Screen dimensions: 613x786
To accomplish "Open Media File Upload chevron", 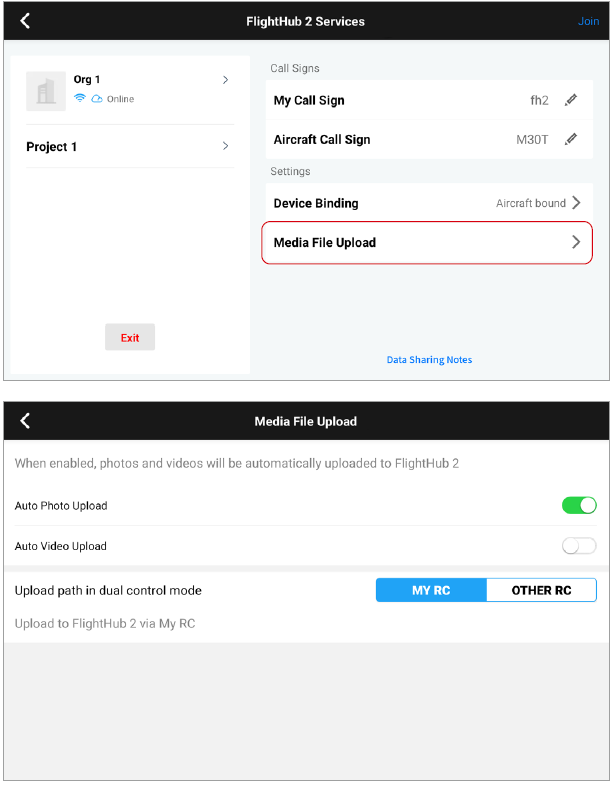I will click(576, 242).
